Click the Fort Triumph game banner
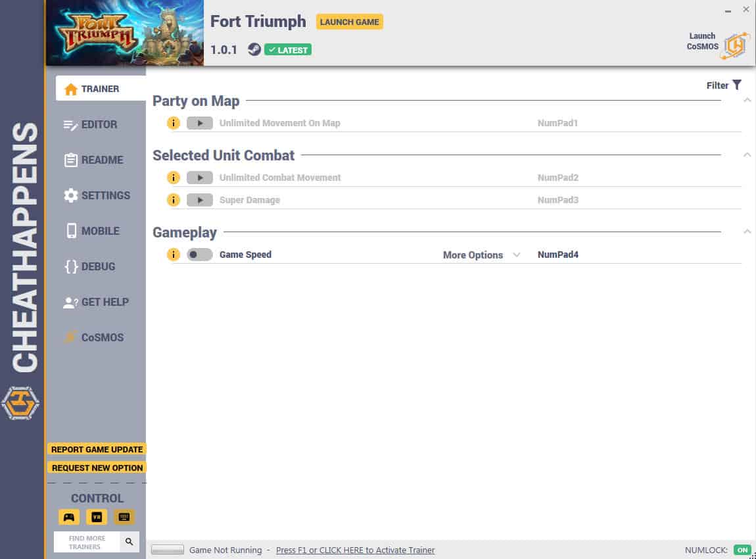Image resolution: width=756 pixels, height=559 pixels. coord(125,33)
